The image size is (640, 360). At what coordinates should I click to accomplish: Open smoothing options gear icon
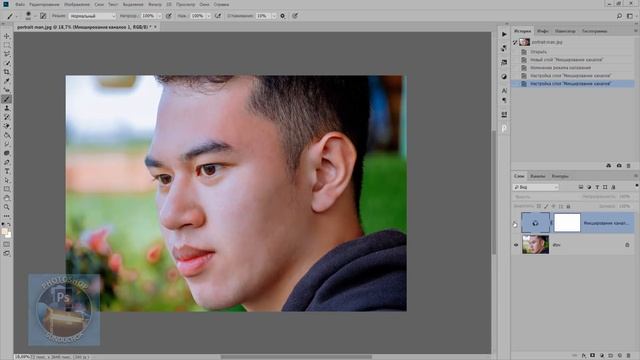point(282,16)
